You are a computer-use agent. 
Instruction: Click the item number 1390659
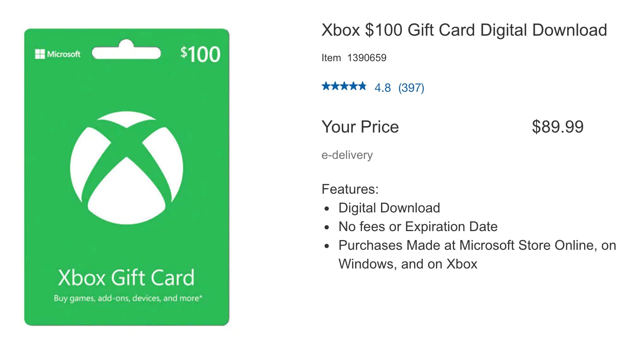pyautogui.click(x=367, y=58)
